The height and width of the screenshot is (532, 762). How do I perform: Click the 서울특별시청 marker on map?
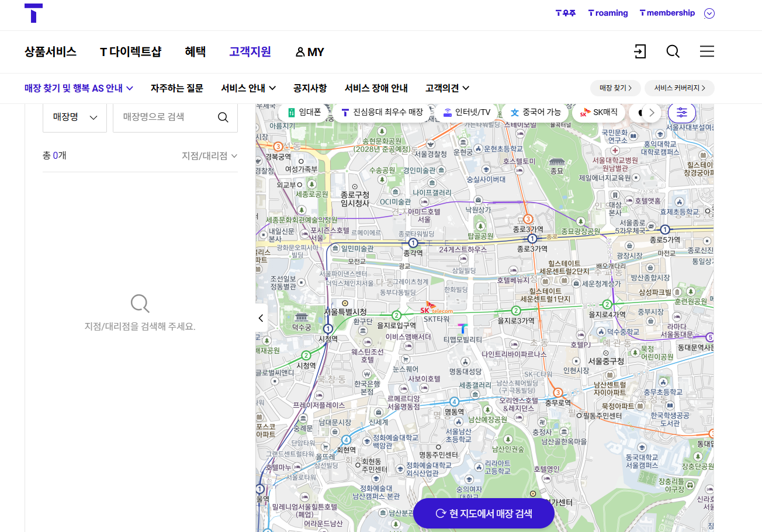345,303
